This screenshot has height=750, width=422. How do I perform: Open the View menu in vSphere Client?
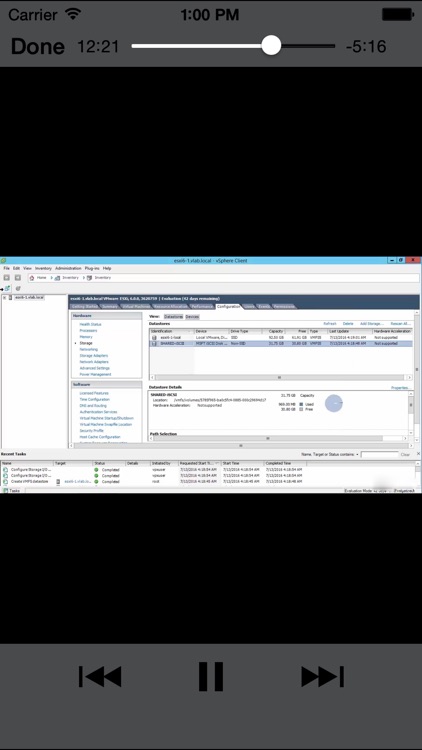tap(27, 268)
